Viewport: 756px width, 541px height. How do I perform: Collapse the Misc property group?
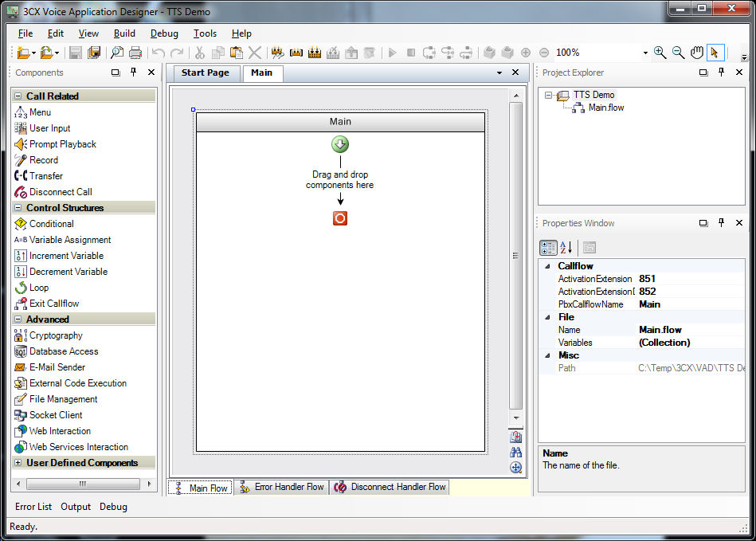tap(548, 355)
